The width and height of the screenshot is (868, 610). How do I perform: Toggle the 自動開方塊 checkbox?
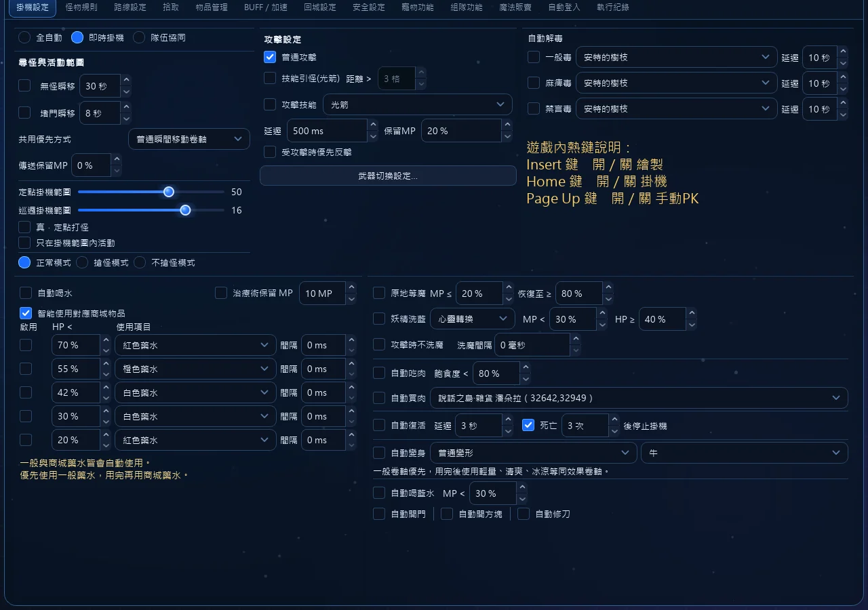click(447, 514)
